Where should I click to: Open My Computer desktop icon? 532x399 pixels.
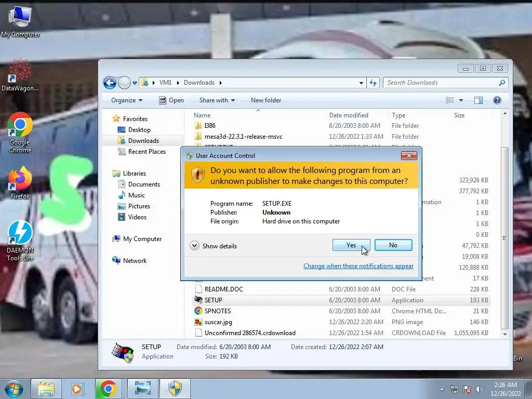click(x=20, y=21)
